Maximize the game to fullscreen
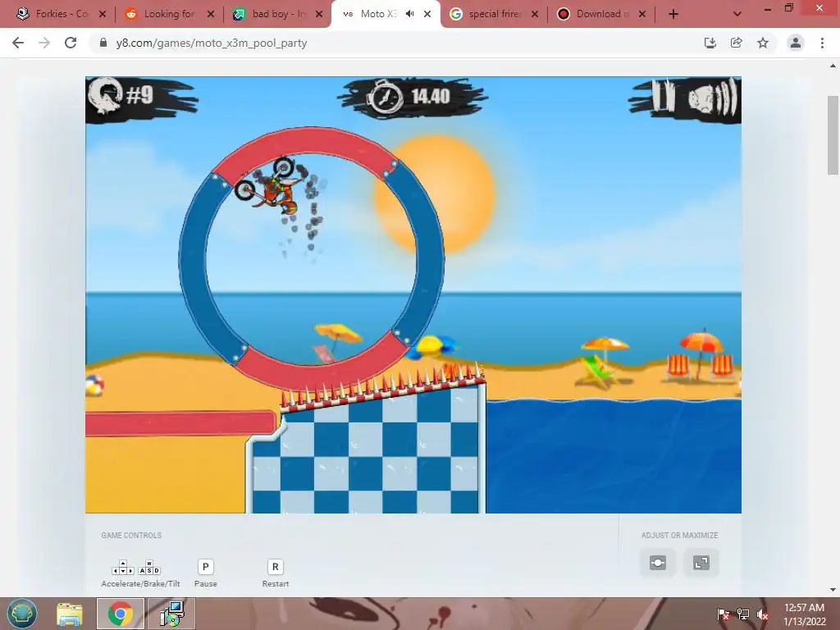Viewport: 840px width, 630px height. (701, 563)
